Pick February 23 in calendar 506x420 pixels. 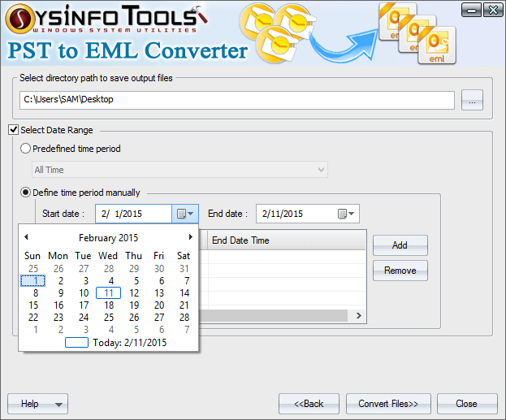58,318
